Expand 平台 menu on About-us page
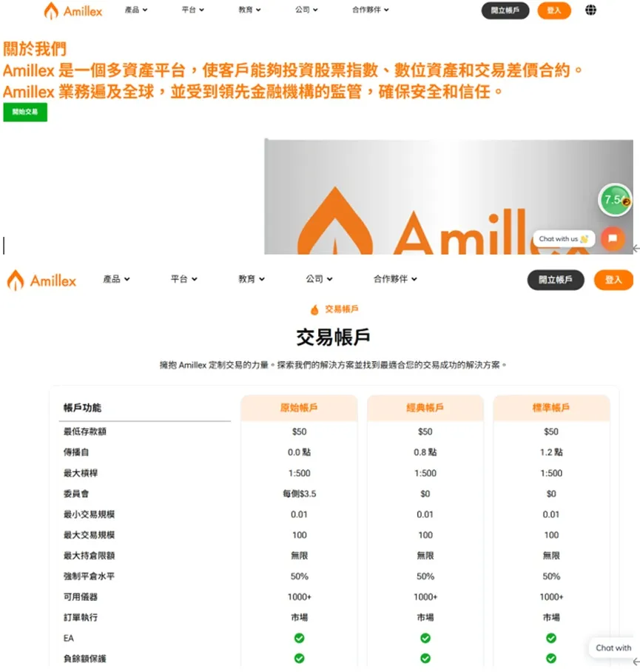Image resolution: width=640 pixels, height=672 pixels. click(193, 10)
